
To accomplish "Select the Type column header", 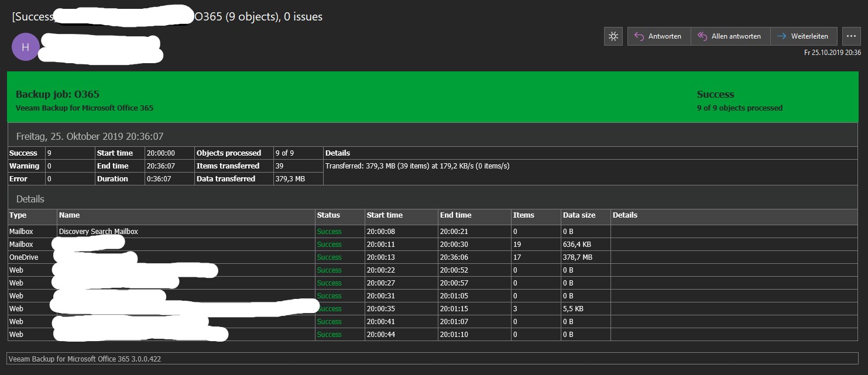I will 18,215.
